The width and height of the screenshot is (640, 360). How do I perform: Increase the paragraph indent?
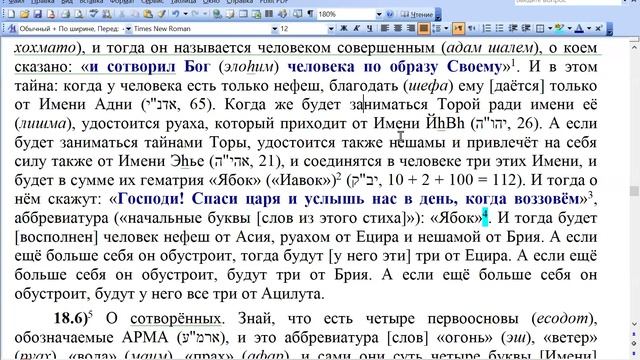pyautogui.click(x=526, y=28)
